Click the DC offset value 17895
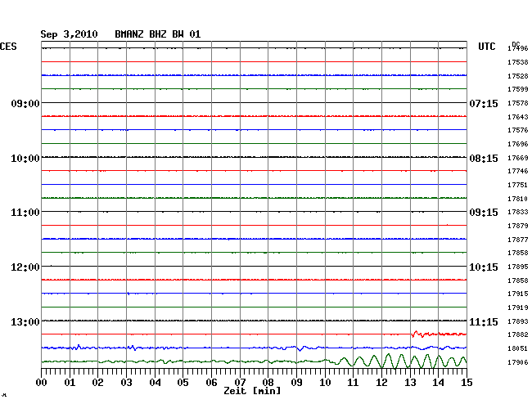This screenshot has width=532, height=404. (518, 267)
